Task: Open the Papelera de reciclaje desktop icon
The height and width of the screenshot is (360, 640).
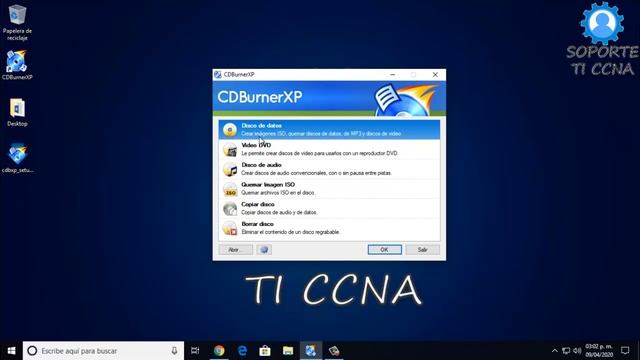Action: (x=17, y=22)
